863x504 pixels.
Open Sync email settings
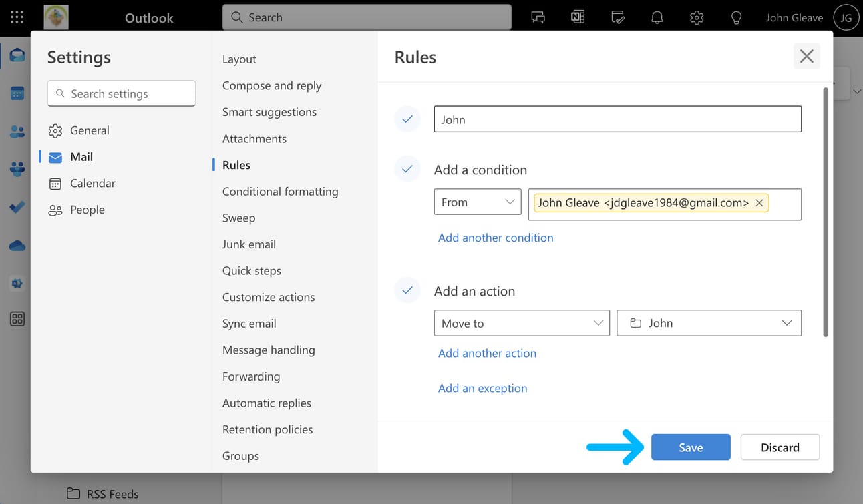[249, 324]
